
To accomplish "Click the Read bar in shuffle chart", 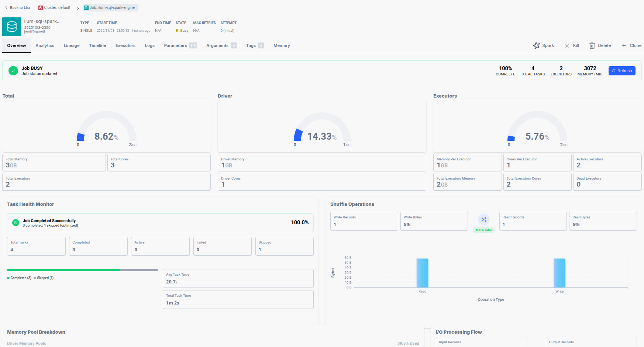I will click(x=422, y=273).
